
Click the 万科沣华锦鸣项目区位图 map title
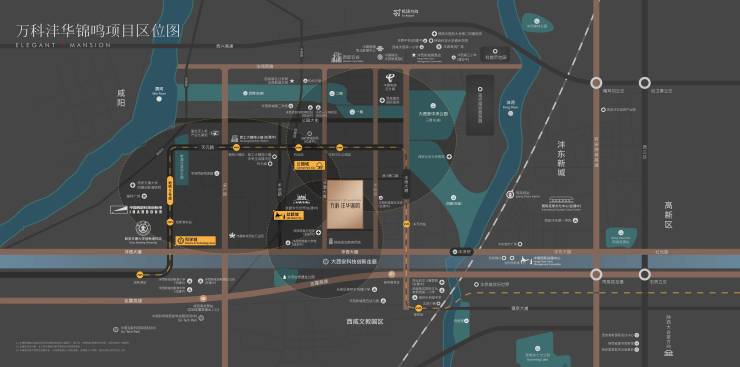tap(98, 31)
